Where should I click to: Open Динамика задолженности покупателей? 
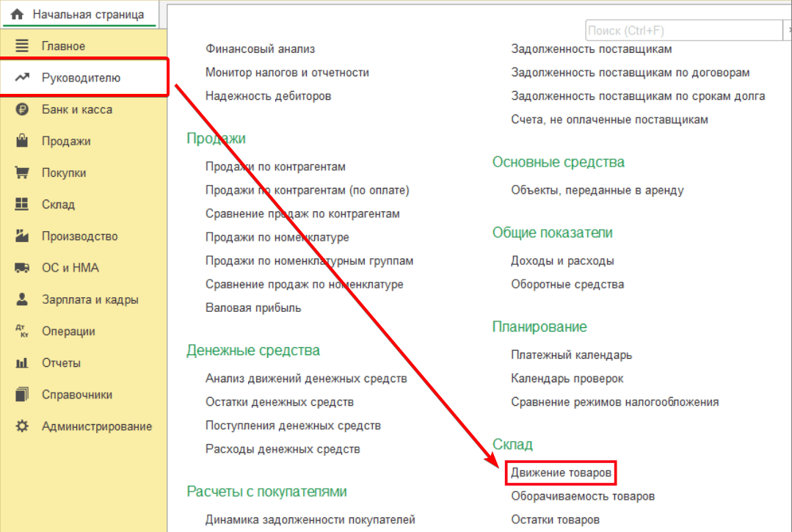tap(310, 520)
